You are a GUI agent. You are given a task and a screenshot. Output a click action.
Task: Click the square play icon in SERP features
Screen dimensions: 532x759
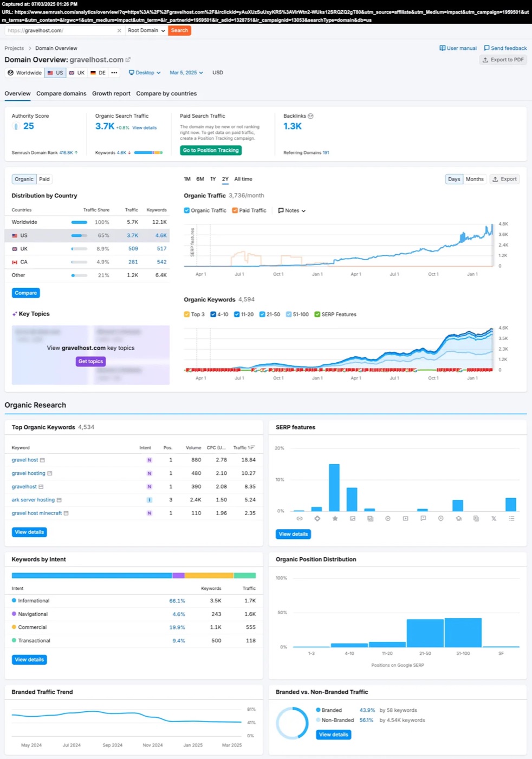tap(405, 519)
